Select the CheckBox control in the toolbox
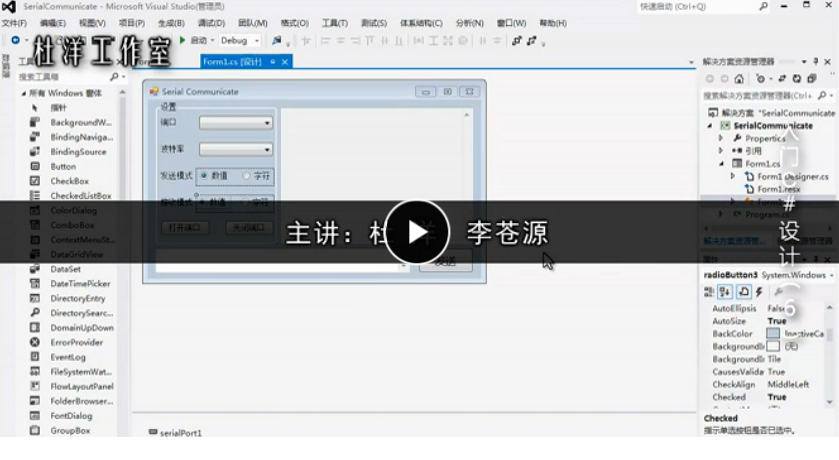 (70, 181)
